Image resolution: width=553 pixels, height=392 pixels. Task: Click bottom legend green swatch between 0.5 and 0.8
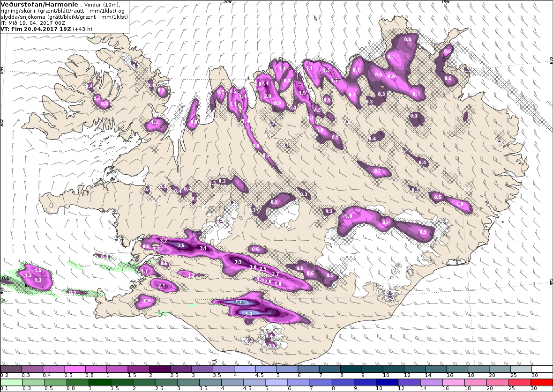(55, 383)
